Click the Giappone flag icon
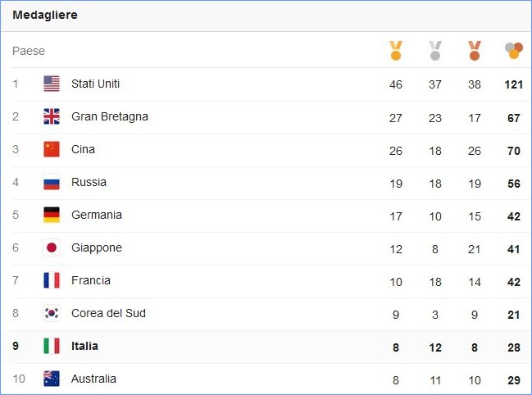The image size is (532, 395). coord(52,247)
